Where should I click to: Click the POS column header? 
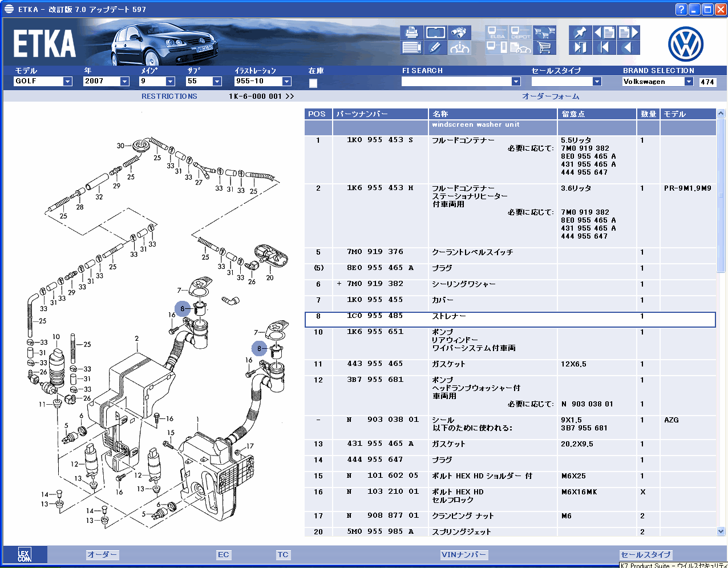[x=318, y=114]
